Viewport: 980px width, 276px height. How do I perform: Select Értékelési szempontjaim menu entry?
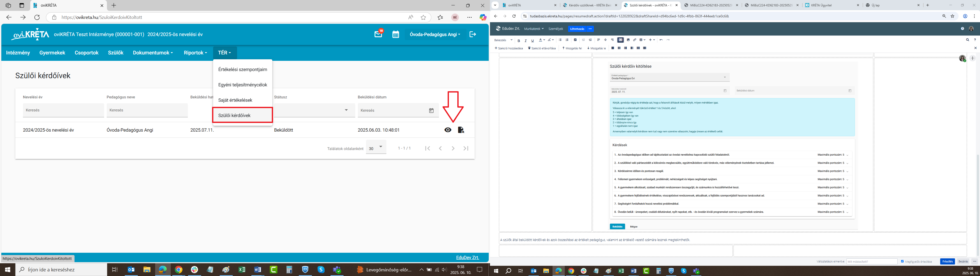tap(243, 69)
